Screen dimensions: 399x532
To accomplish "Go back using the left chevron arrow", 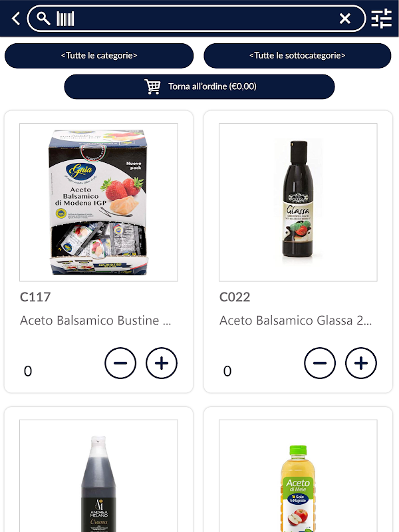I will click(15, 19).
